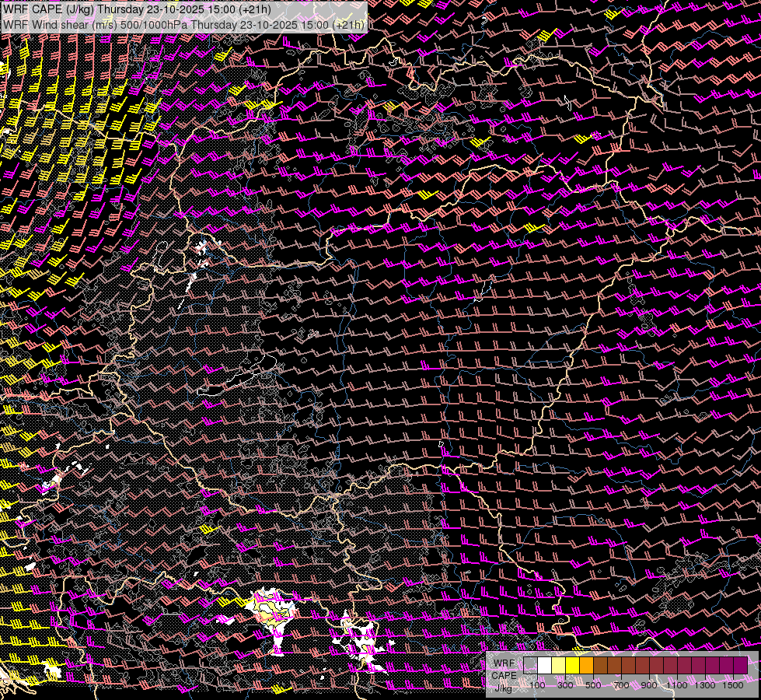Click the "(+21h)" text in the wind shear title
The image size is (761, 700).
(x=347, y=24)
